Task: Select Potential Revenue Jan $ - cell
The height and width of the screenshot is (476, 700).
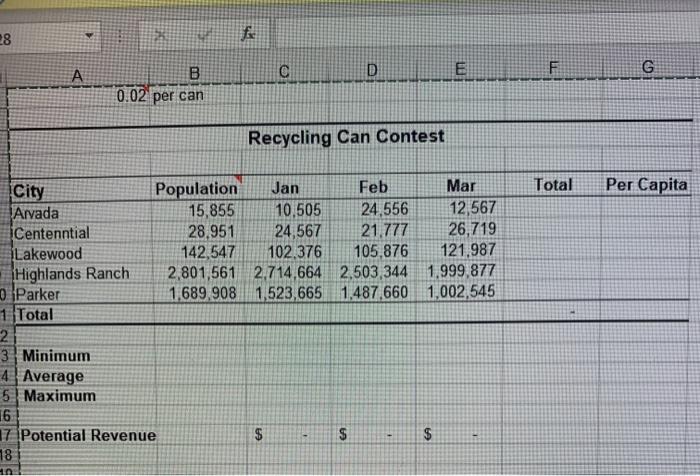Action: 289,434
